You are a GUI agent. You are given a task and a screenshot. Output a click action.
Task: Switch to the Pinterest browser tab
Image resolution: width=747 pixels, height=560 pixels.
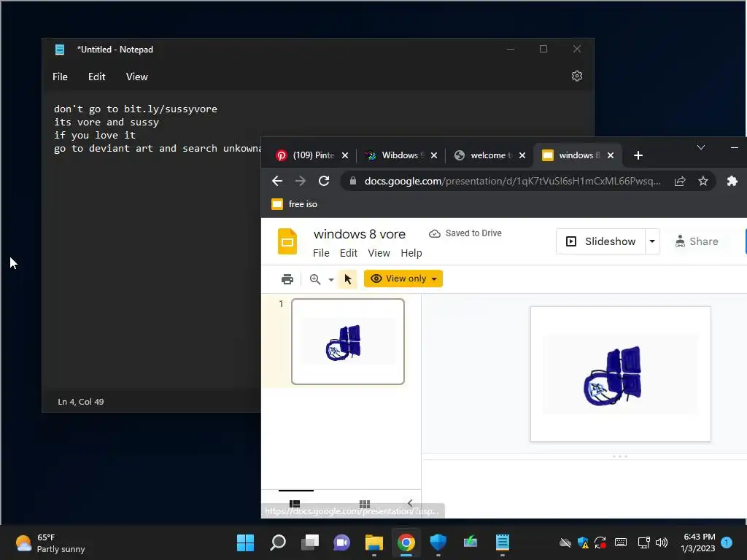coord(306,155)
